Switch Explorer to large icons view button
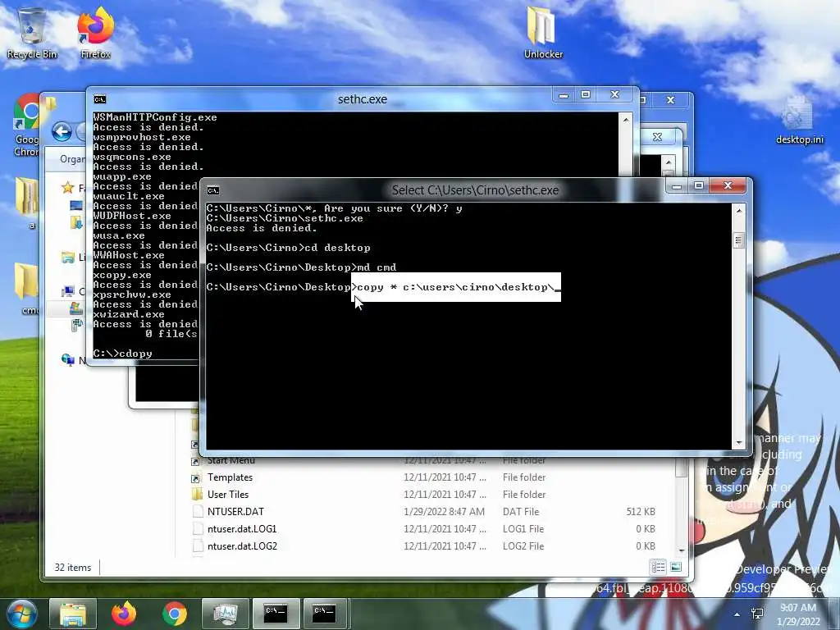 click(676, 567)
